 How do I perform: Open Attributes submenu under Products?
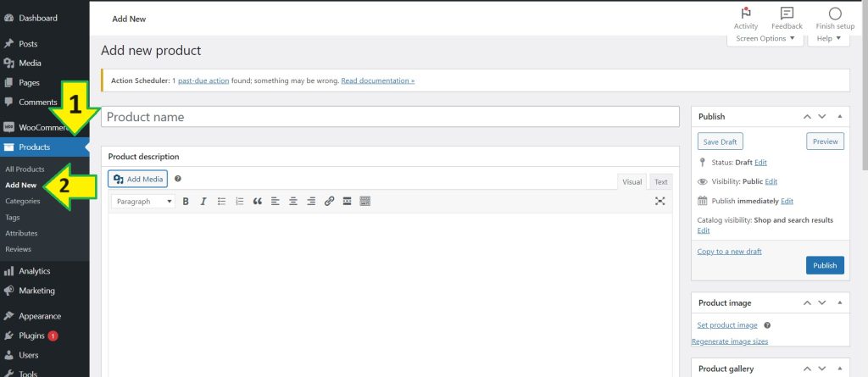(21, 233)
